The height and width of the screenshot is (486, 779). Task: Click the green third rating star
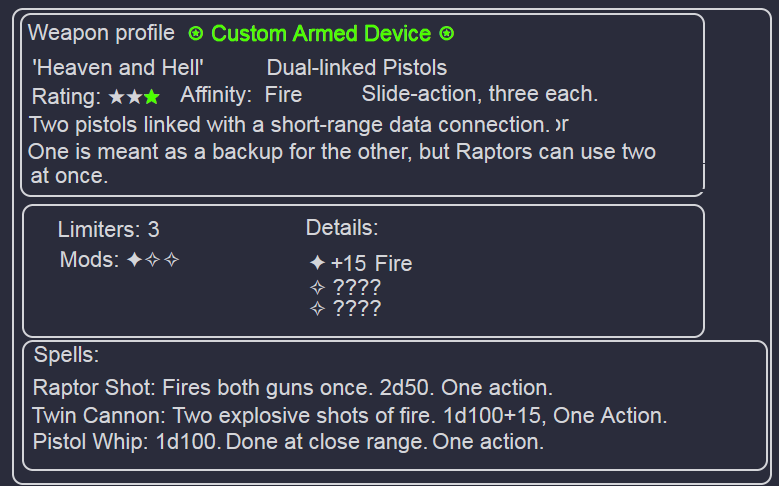pyautogui.click(x=152, y=97)
